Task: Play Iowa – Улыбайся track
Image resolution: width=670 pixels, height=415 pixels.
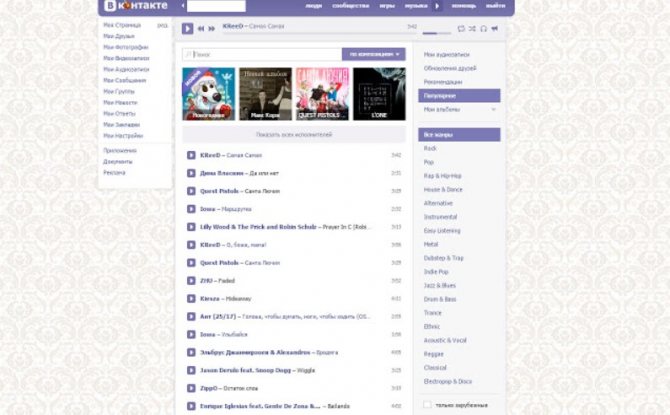Action: point(191,335)
